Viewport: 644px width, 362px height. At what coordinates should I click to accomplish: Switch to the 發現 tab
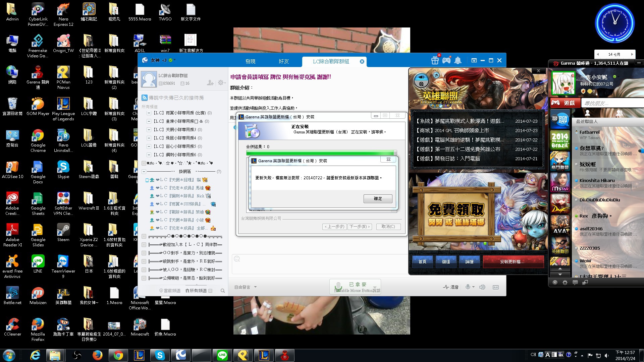pos(250,61)
